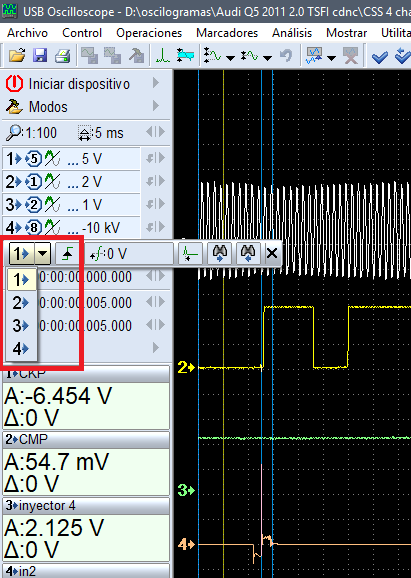Image resolution: width=411 pixels, height=578 pixels.
Task: Choose channel 1 in dropdown list
Action: (22, 280)
